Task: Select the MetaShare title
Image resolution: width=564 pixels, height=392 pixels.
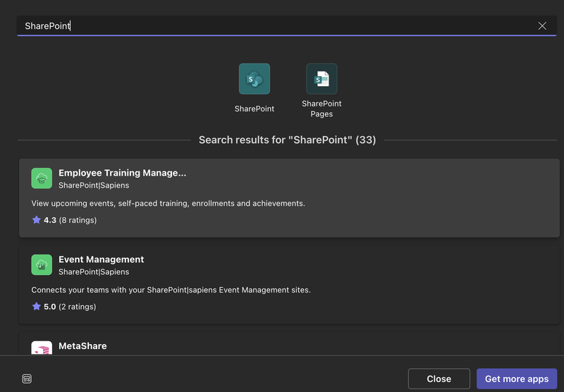Action: pyautogui.click(x=82, y=346)
